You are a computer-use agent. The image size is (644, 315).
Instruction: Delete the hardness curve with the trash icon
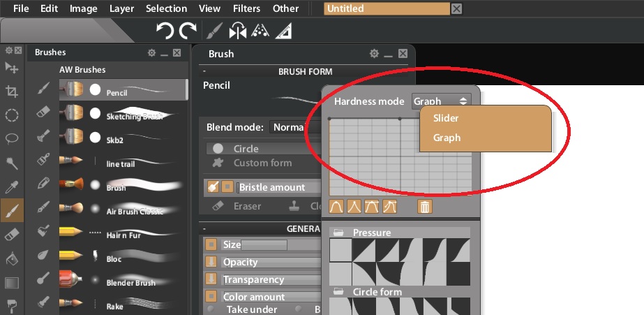point(425,207)
